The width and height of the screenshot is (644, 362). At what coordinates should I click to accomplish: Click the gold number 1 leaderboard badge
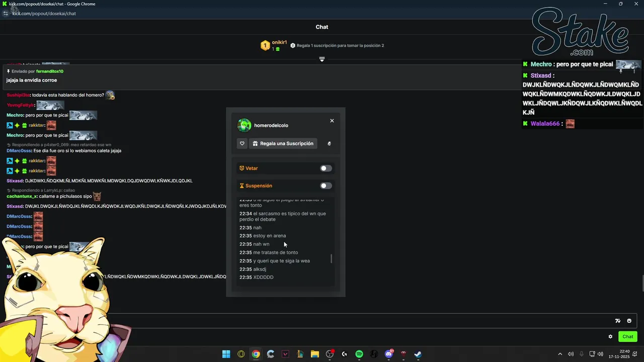tap(265, 46)
